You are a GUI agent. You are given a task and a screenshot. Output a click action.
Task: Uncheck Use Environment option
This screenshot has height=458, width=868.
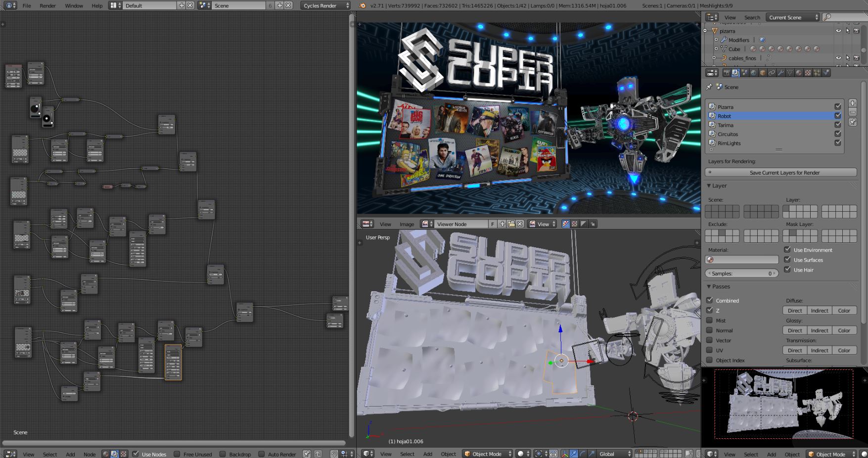pos(787,250)
